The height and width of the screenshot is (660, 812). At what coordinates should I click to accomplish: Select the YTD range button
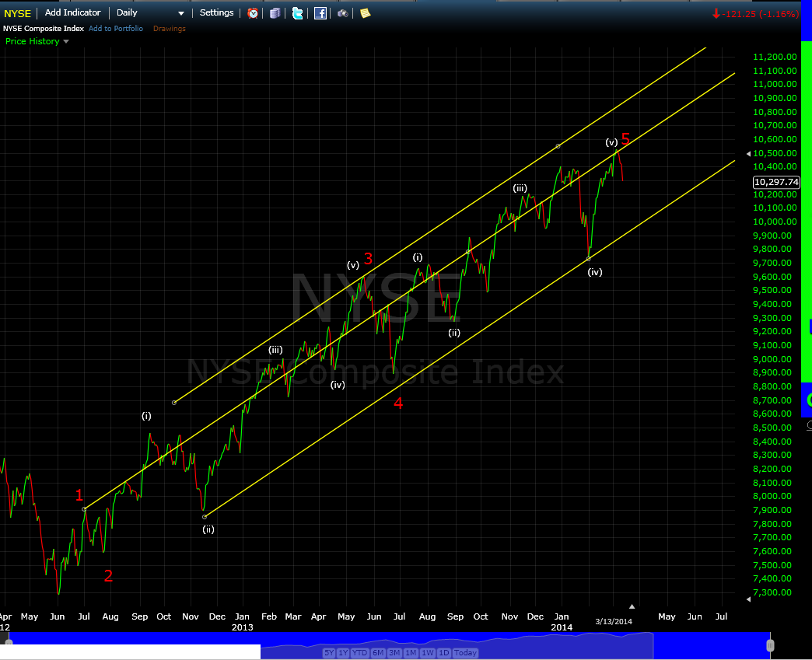point(359,653)
